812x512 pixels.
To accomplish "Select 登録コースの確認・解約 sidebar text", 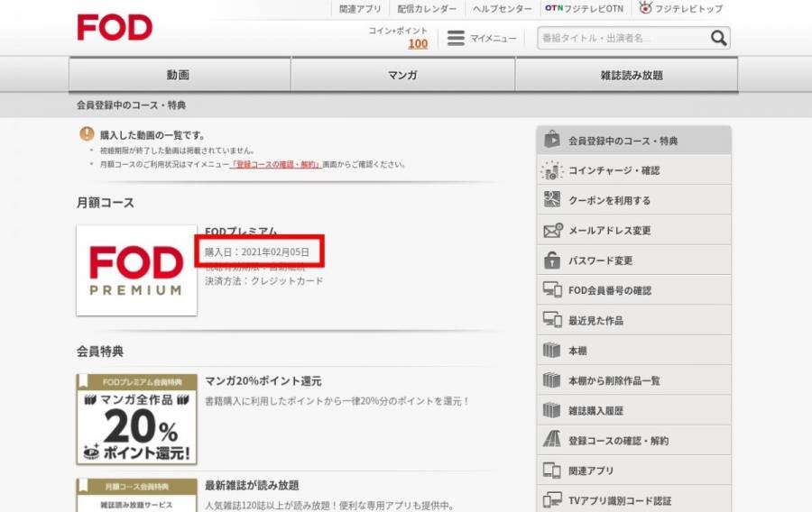I will pyautogui.click(x=618, y=441).
